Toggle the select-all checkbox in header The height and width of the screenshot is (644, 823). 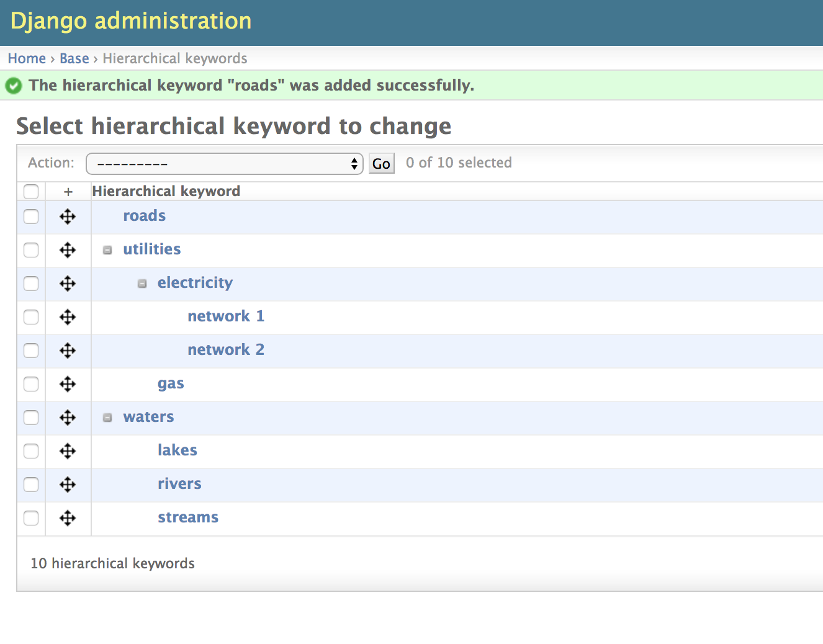[31, 192]
